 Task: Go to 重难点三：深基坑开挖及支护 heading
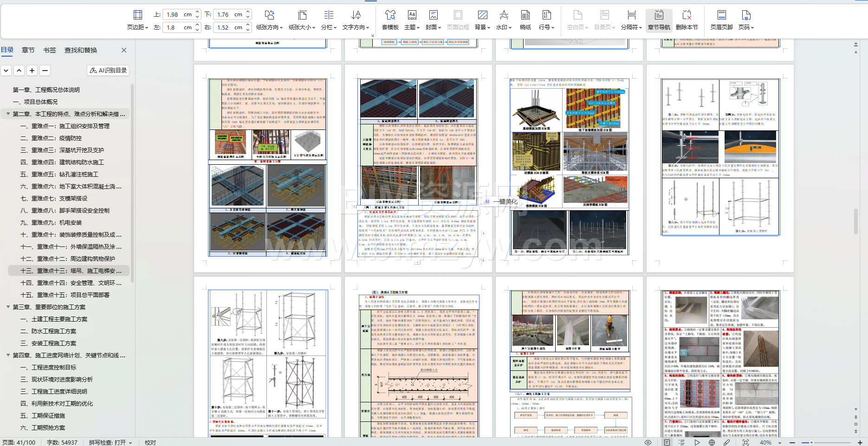62,150
